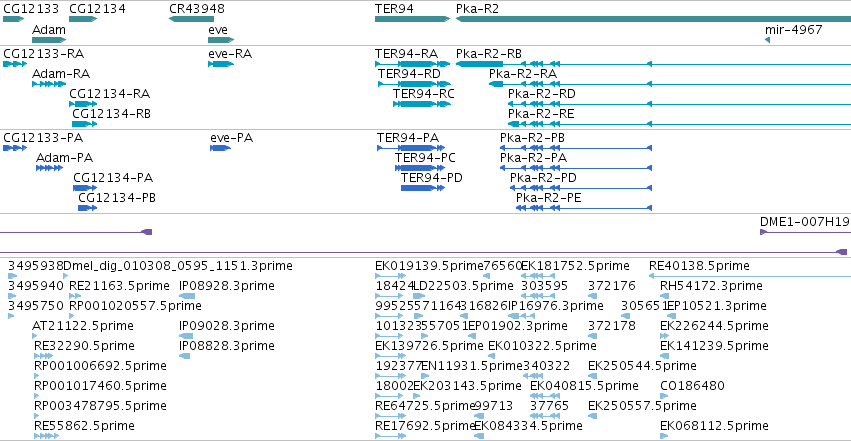Click the TER94 gene label

[394, 9]
